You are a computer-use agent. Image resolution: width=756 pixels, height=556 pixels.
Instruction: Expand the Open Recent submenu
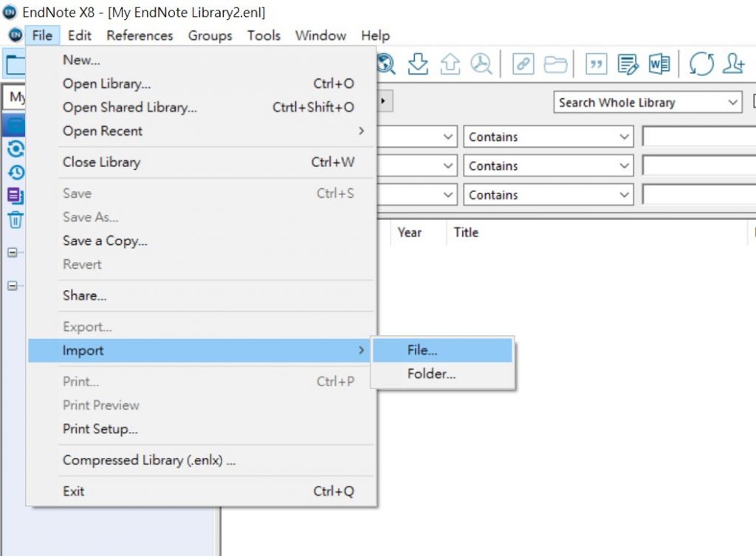(202, 131)
